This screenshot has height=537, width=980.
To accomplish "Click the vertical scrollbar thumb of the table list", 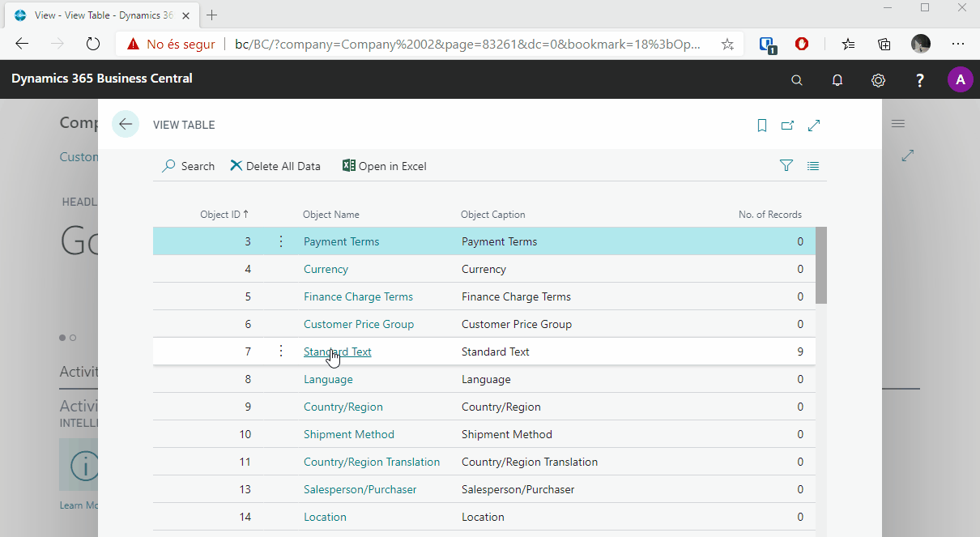I will [x=820, y=265].
